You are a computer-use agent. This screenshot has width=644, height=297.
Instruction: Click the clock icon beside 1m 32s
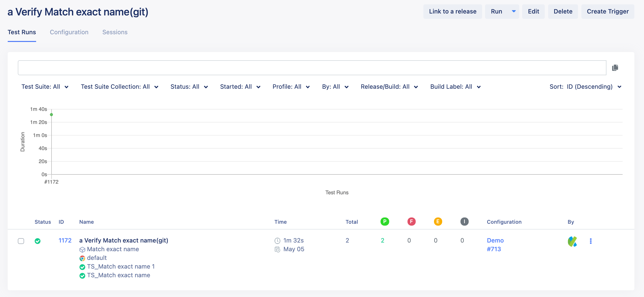pos(277,240)
